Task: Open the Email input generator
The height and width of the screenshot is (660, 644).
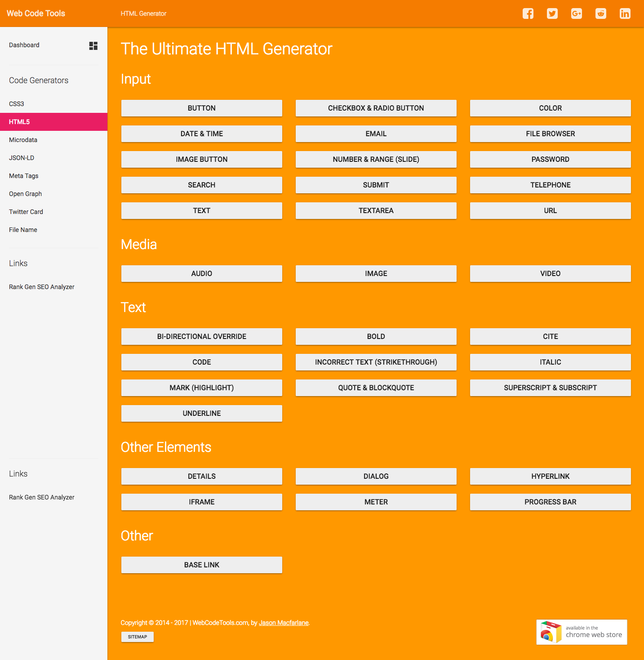Action: [x=376, y=134]
